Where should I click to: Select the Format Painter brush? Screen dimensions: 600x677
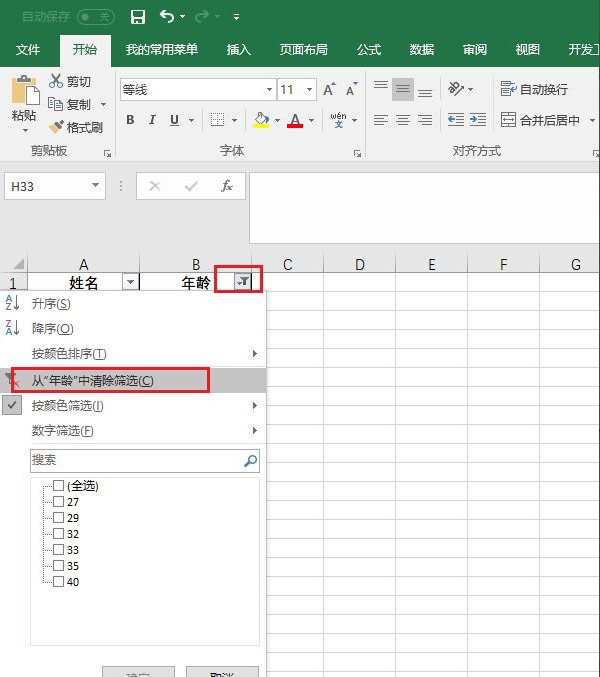click(x=56, y=127)
